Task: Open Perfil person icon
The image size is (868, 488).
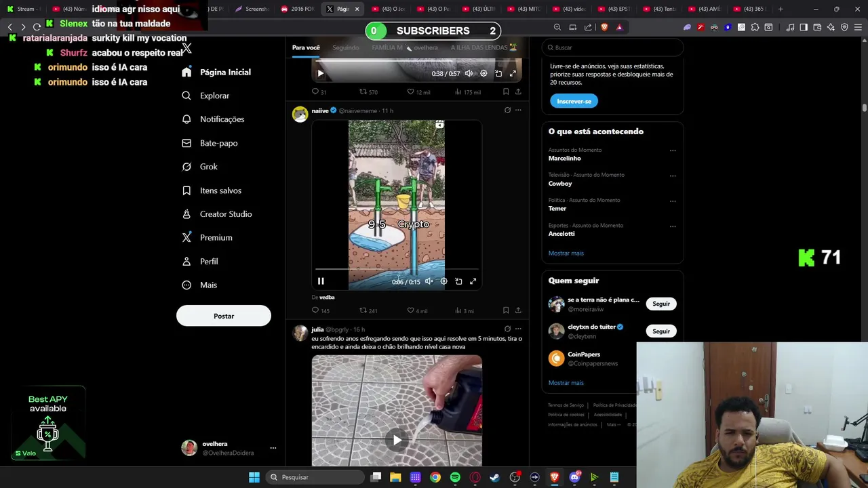Action: click(x=186, y=262)
